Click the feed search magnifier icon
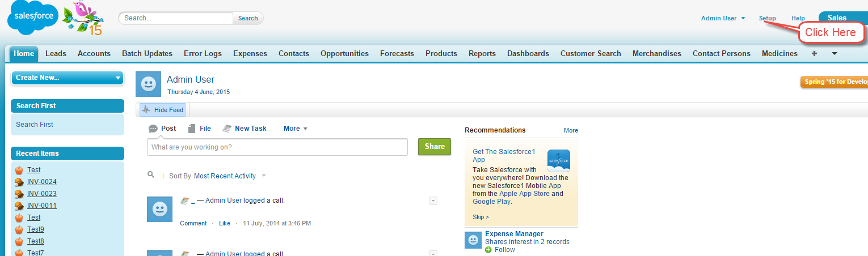This screenshot has width=868, height=256. pyautogui.click(x=151, y=175)
